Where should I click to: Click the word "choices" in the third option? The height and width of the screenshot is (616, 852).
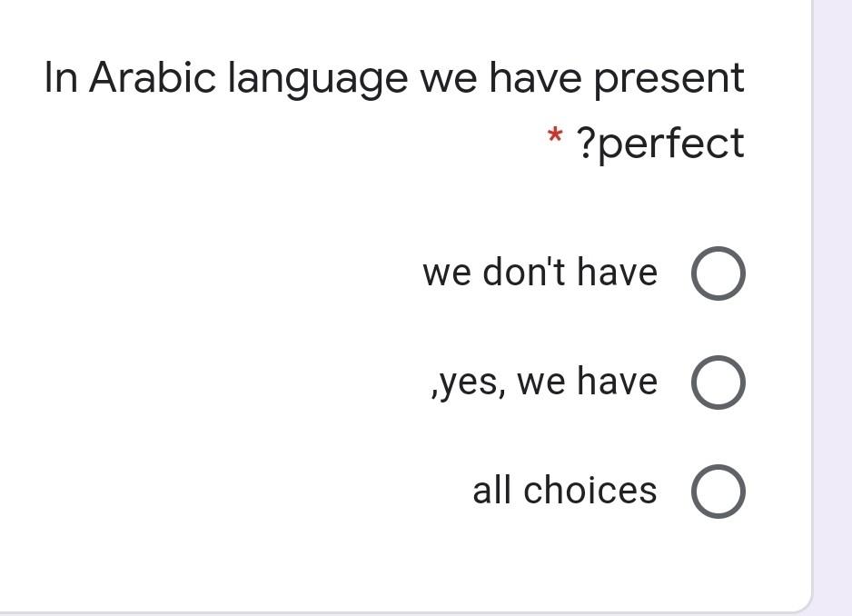[590, 490]
